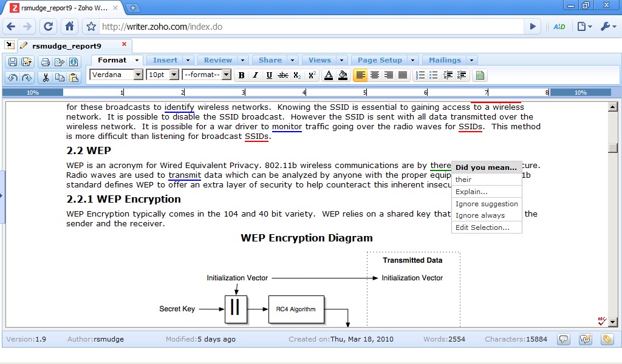Toggle underline formatting

(269, 75)
